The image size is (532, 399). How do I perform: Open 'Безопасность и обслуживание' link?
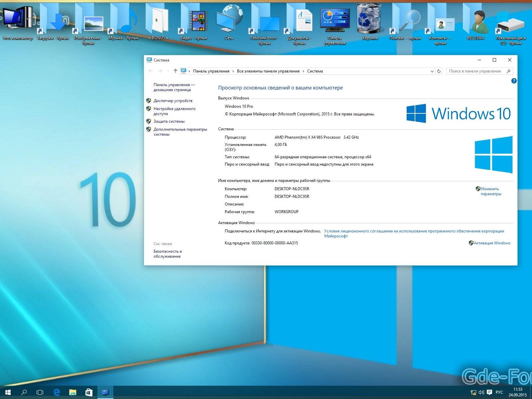pos(168,254)
